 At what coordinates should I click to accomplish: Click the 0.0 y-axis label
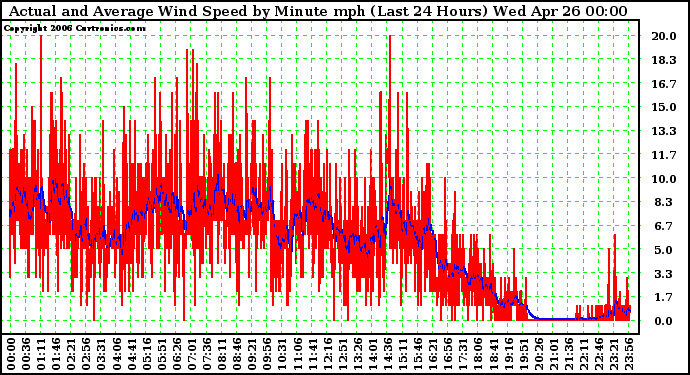tap(664, 321)
